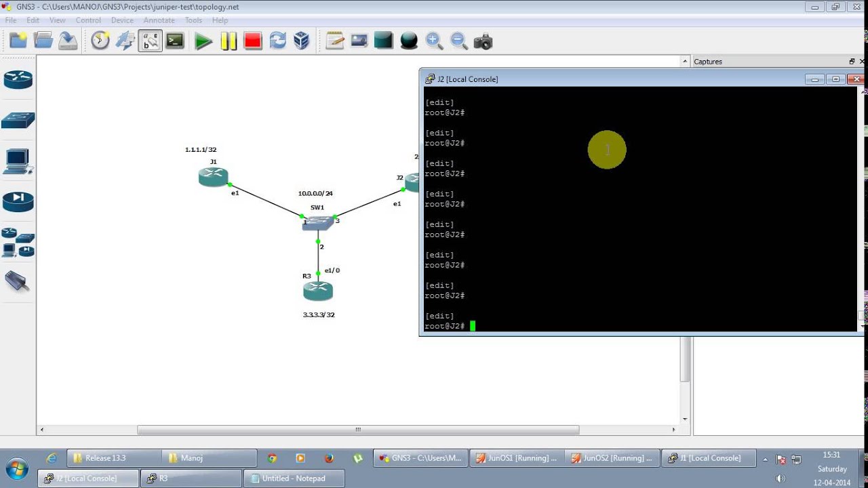This screenshot has width=868, height=488.
Task: Select the J1 router on the canvas
Action: click(213, 176)
